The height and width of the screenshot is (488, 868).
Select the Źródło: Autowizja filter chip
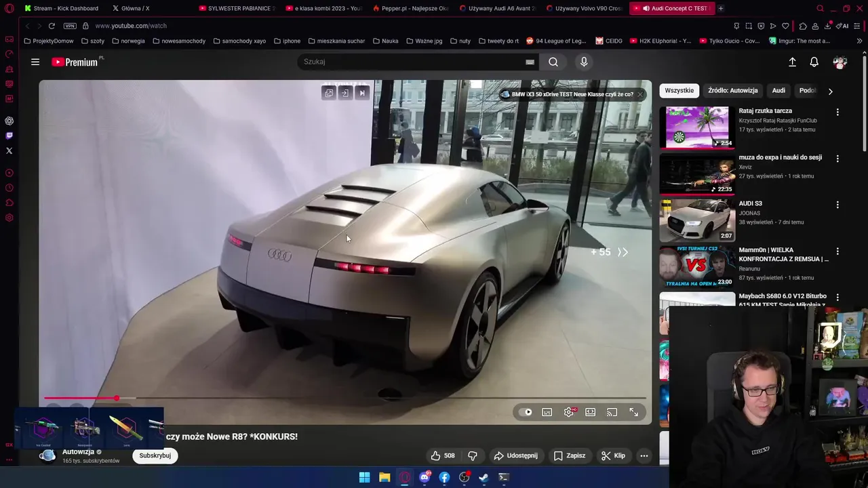pos(732,90)
